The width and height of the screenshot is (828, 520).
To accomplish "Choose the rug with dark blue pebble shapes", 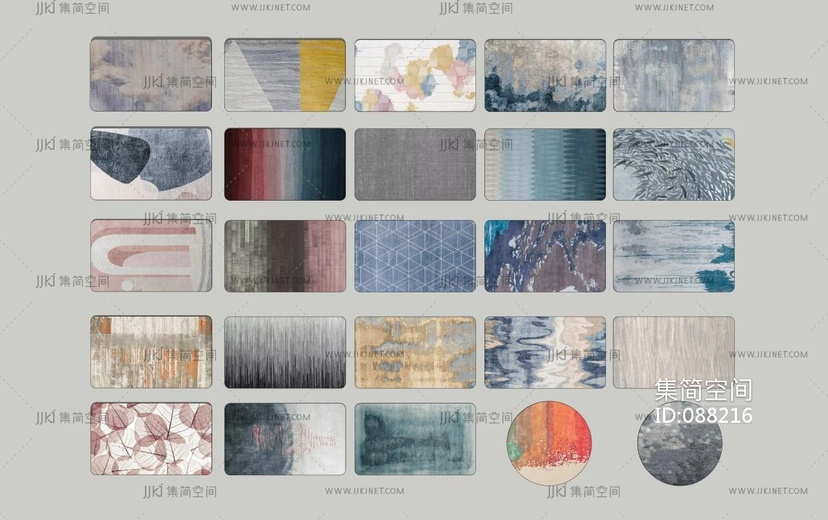I will [151, 163].
